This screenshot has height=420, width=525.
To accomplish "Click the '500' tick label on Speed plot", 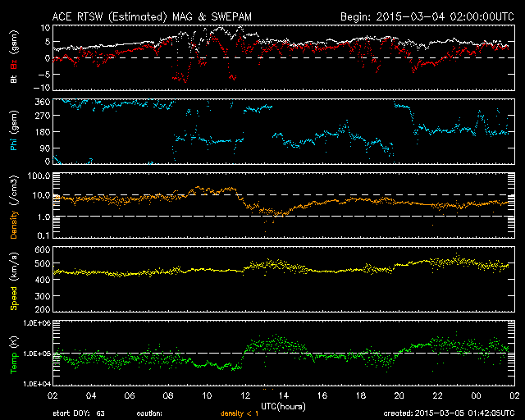I will point(43,263).
